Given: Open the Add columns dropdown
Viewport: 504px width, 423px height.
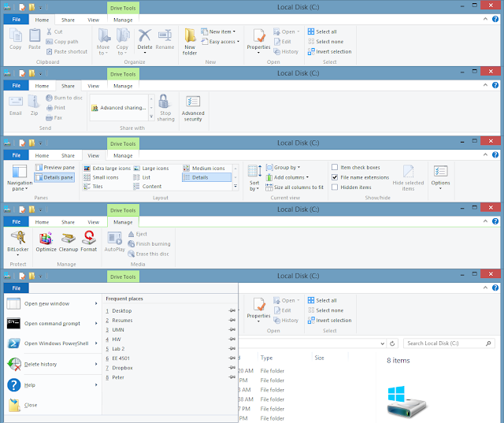Looking at the screenshot, I should (x=307, y=177).
